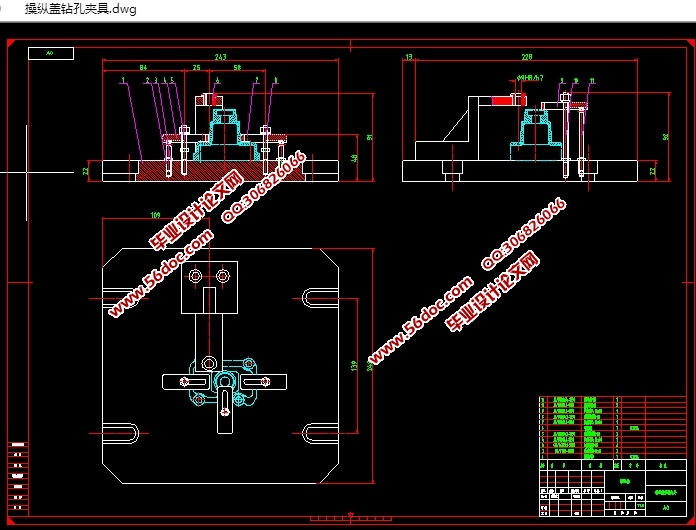The height and width of the screenshot is (530, 696).
Task: Open the left www.56doc.com watermark link
Action: tap(160, 275)
